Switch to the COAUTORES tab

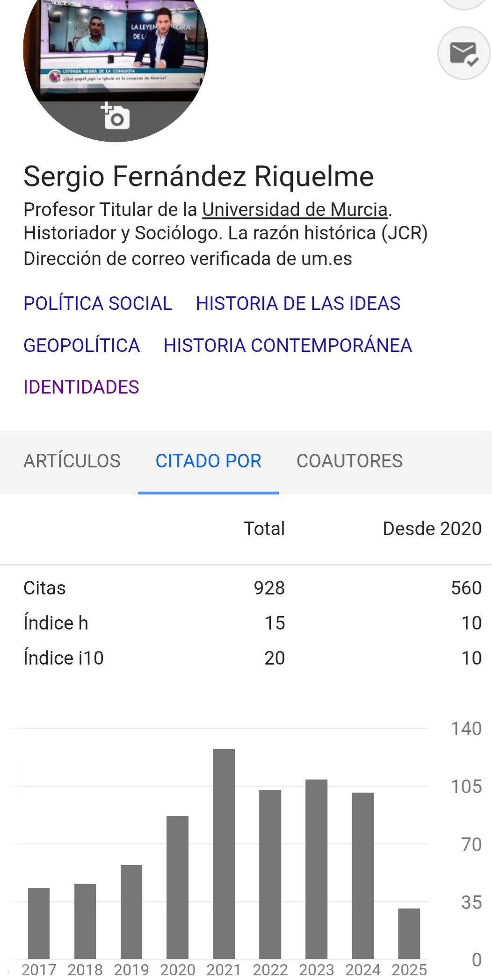pos(349,461)
